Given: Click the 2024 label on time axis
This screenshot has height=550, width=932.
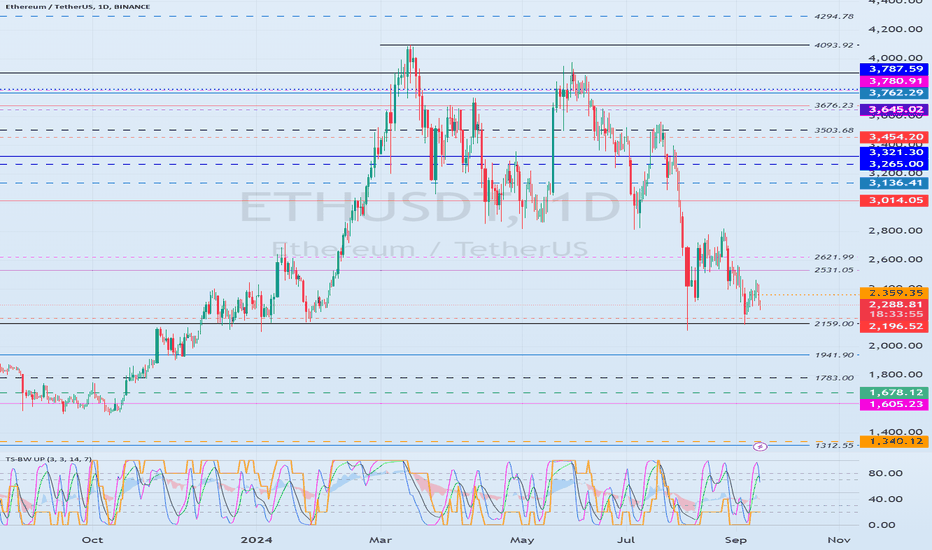Looking at the screenshot, I should click(256, 540).
